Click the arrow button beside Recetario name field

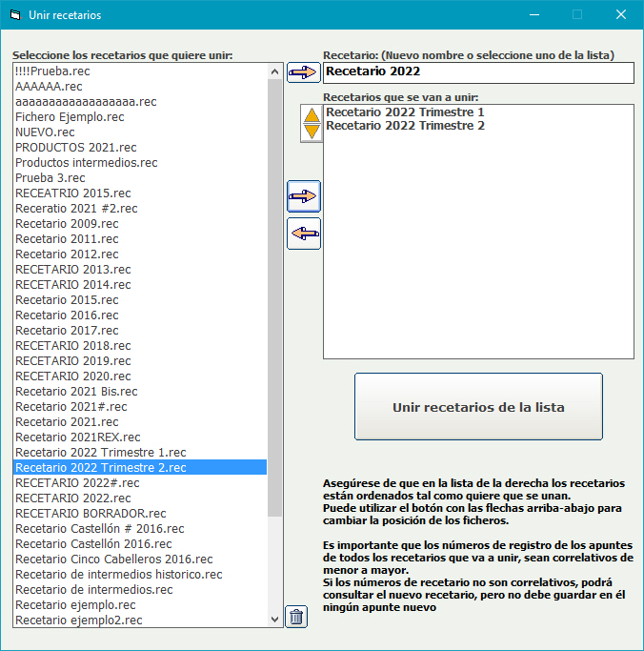tap(304, 72)
